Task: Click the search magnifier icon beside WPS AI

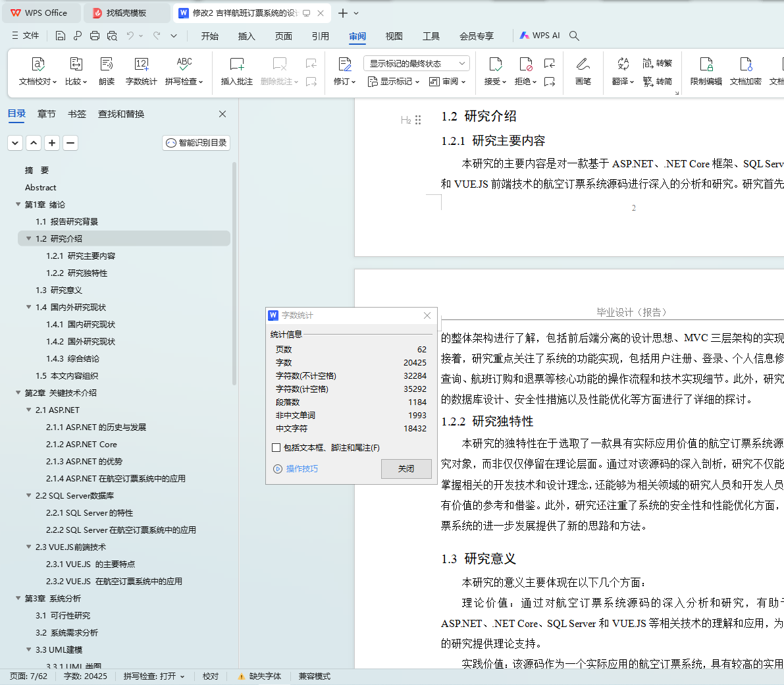Action: [574, 36]
